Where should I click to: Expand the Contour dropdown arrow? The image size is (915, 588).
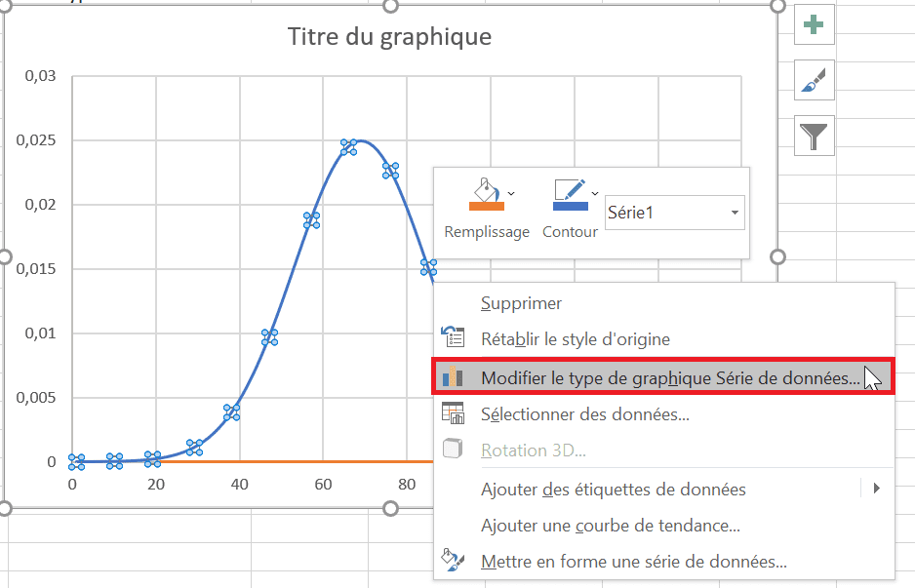(x=595, y=191)
